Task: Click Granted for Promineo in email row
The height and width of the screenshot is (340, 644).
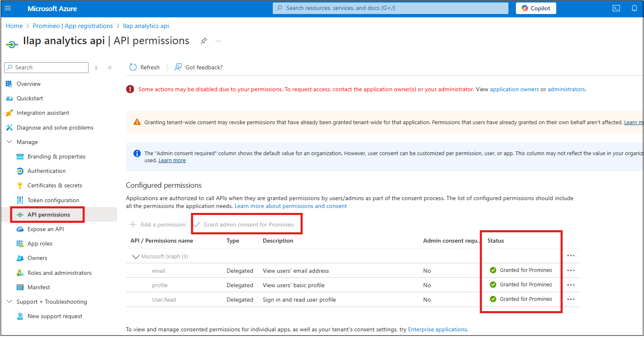Action: point(526,270)
